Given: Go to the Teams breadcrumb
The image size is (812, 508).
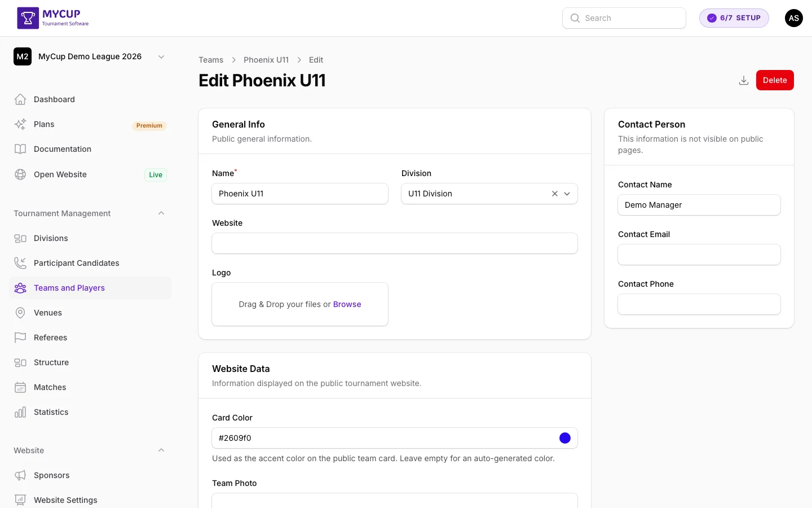Looking at the screenshot, I should click(211, 60).
